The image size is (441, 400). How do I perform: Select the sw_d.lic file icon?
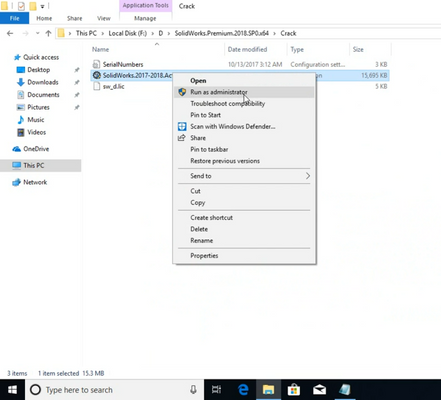point(96,86)
